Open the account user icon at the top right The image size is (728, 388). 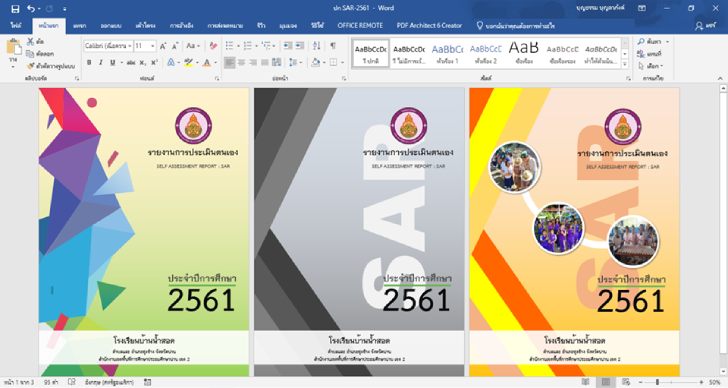tap(699, 26)
